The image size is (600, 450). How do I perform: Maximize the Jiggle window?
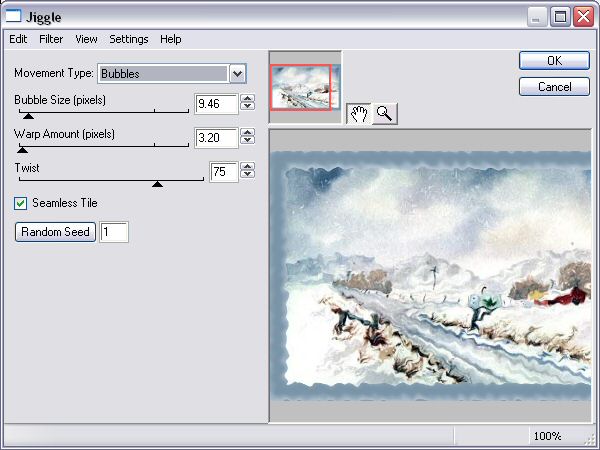560,17
